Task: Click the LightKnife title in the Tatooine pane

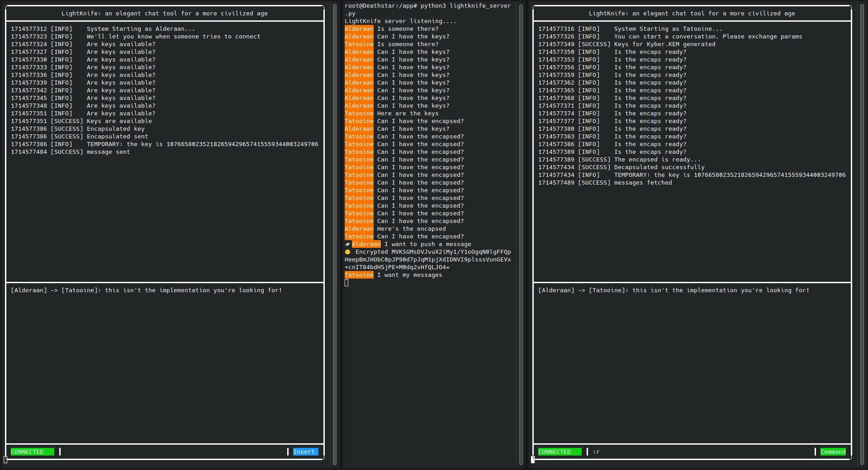Action: [692, 14]
